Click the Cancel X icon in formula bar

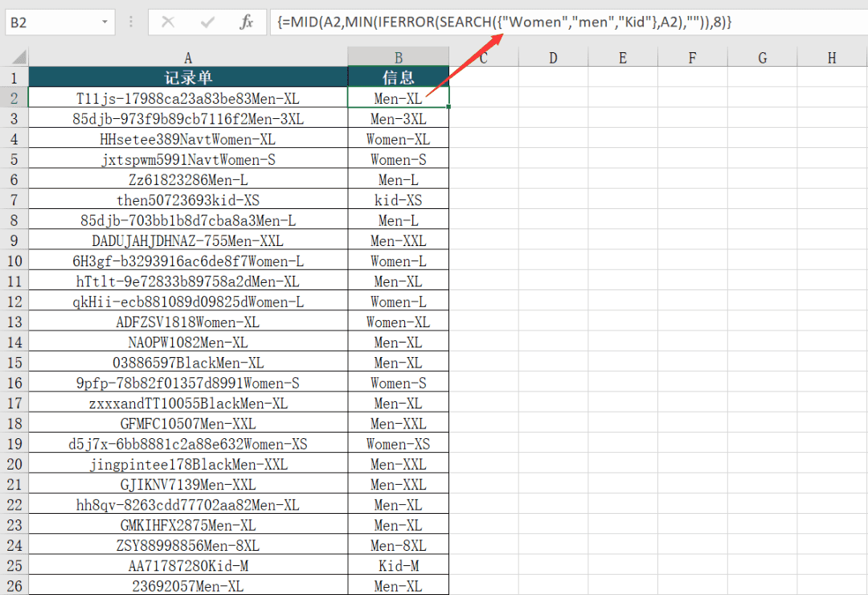pos(168,23)
